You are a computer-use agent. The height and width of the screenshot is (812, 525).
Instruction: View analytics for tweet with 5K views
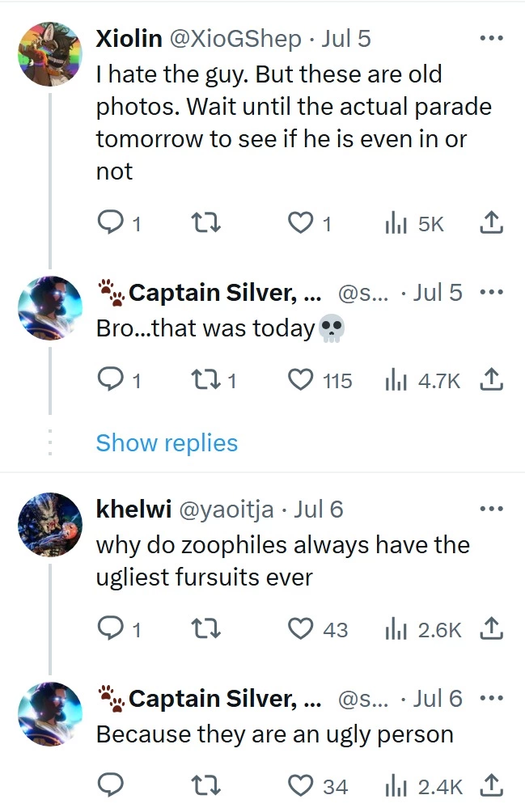414,224
